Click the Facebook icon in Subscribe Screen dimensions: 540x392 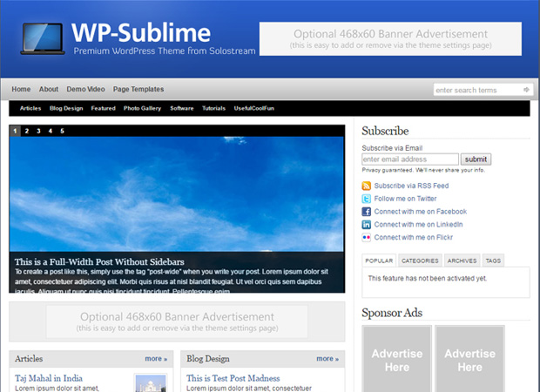tap(366, 212)
